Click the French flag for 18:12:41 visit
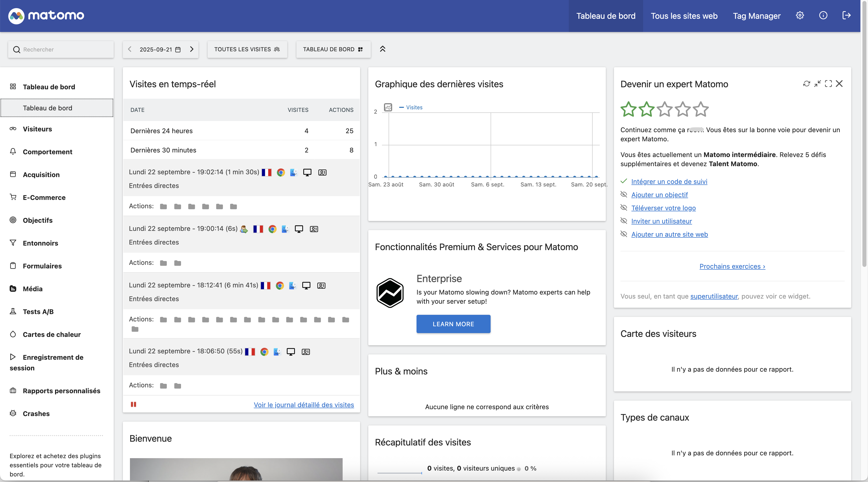This screenshot has height=482, width=868. [x=265, y=286]
